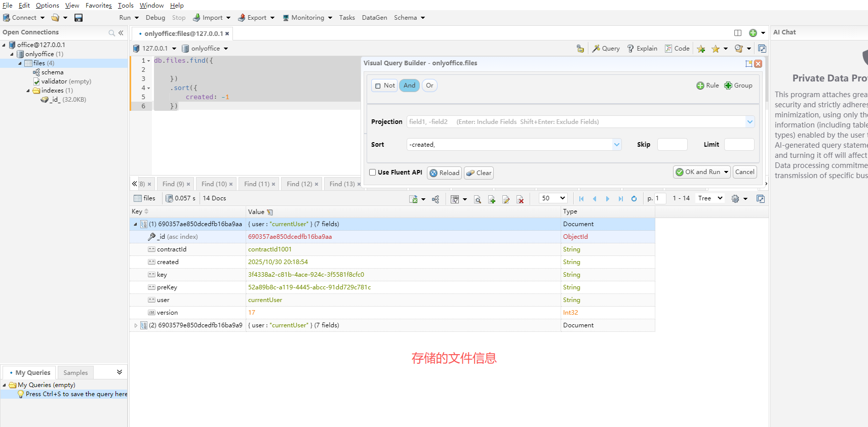Click the split editor layout icon

[738, 33]
